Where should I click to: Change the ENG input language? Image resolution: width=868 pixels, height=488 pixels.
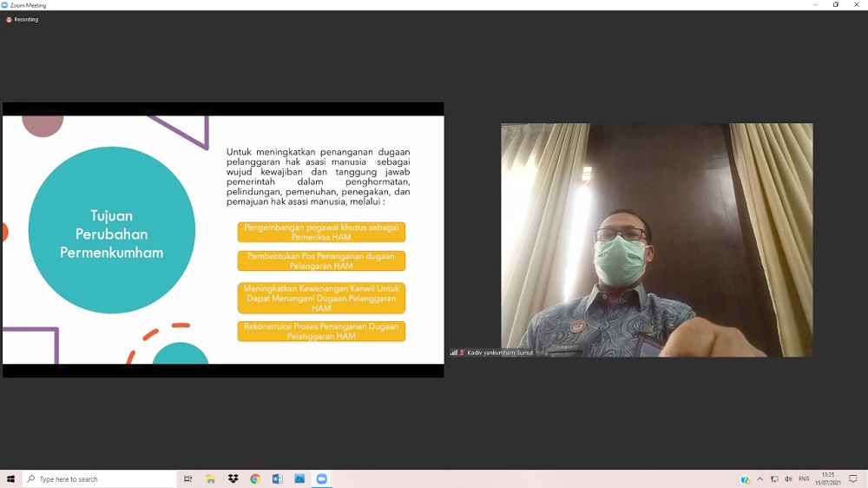coord(804,479)
